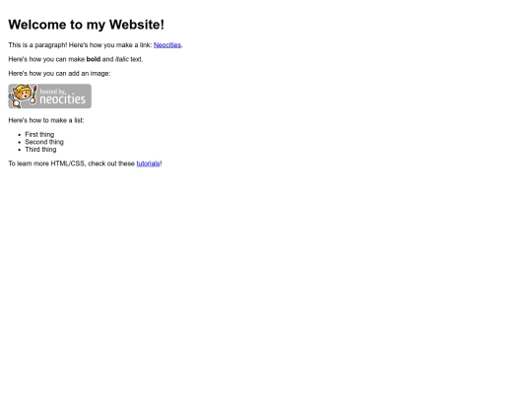The height and width of the screenshot is (399, 532).
Task: Click the "To learn more HTML/CSS" sentence
Action: [x=85, y=164]
